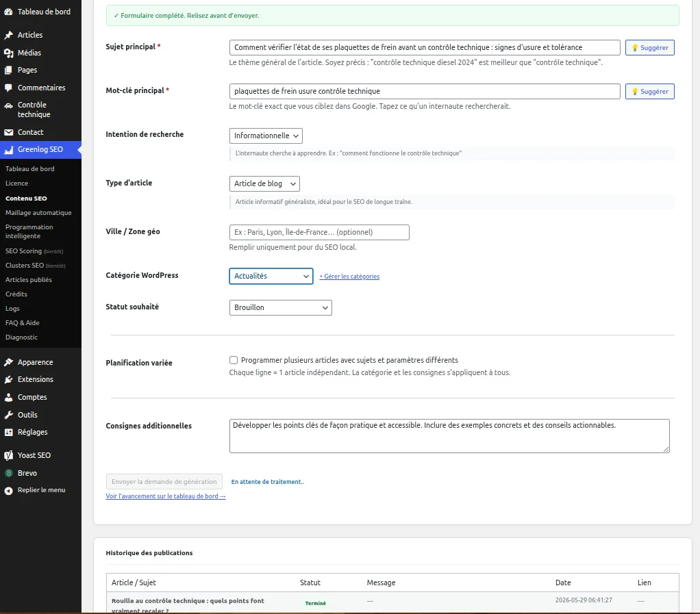Click the Contrôle technique car icon
The image size is (700, 614).
[x=8, y=105]
